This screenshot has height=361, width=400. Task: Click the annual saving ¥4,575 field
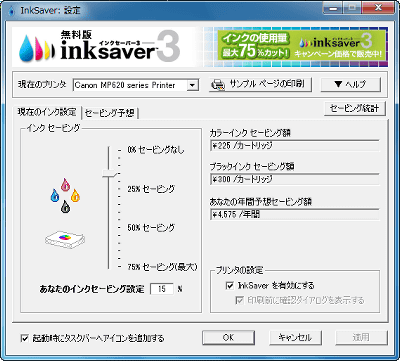pyautogui.click(x=295, y=214)
